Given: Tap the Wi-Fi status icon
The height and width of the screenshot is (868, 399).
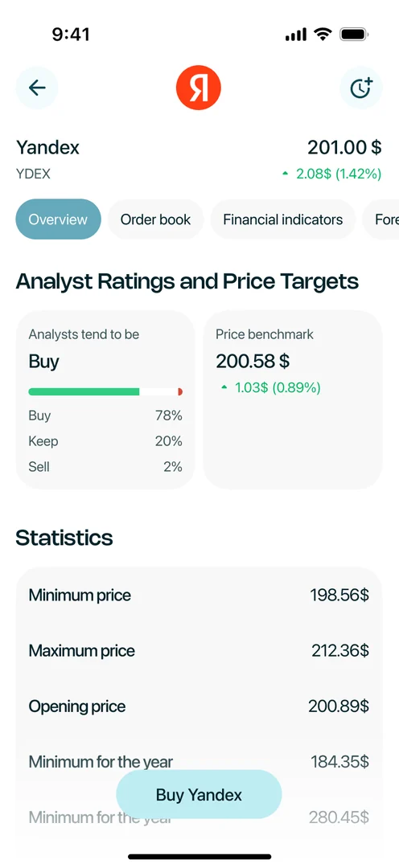Looking at the screenshot, I should click(x=323, y=35).
